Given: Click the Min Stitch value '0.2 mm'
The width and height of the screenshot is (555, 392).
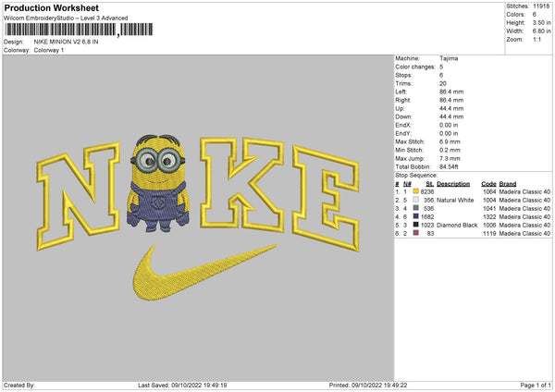Looking at the screenshot, I should (450, 150).
